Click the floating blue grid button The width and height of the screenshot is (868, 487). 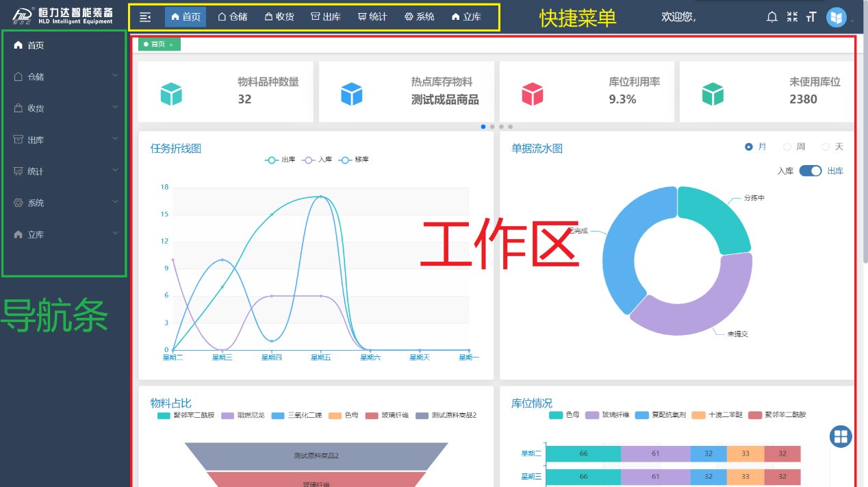coord(841,436)
